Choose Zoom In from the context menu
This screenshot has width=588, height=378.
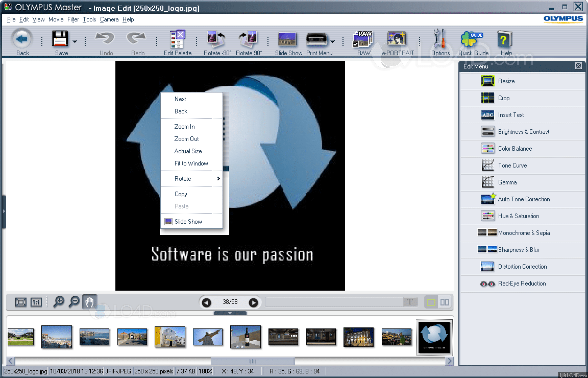(x=184, y=126)
